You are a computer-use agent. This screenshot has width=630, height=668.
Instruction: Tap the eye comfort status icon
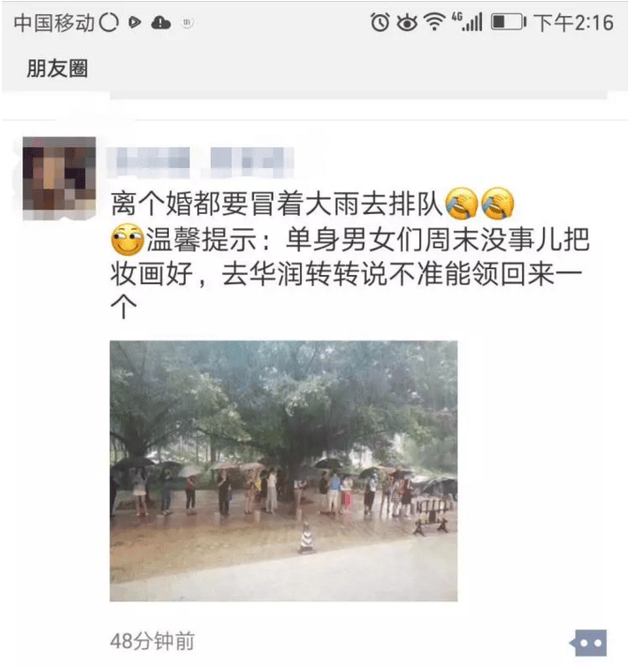[x=407, y=23]
